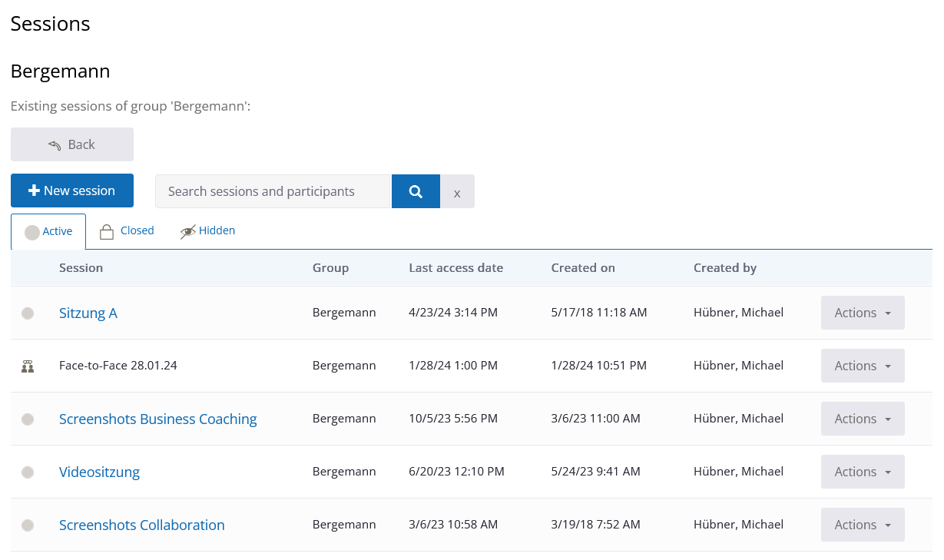Click the Created on column header

click(583, 268)
